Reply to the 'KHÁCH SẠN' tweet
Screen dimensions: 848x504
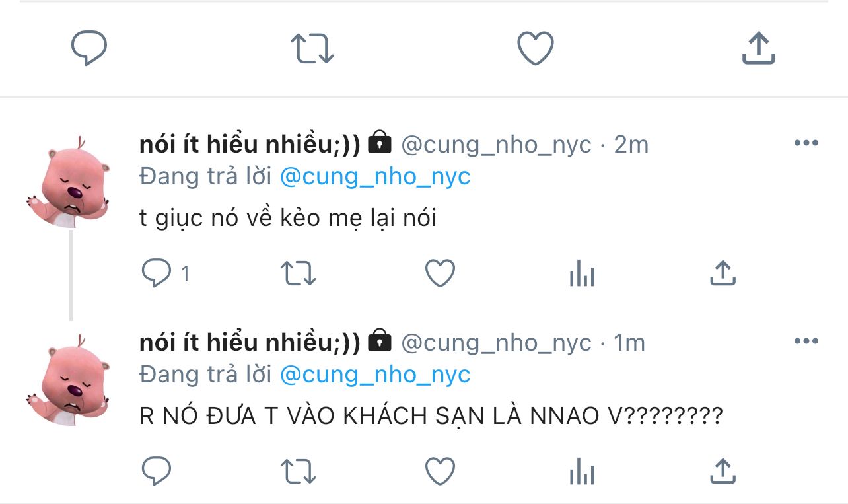coord(157,471)
